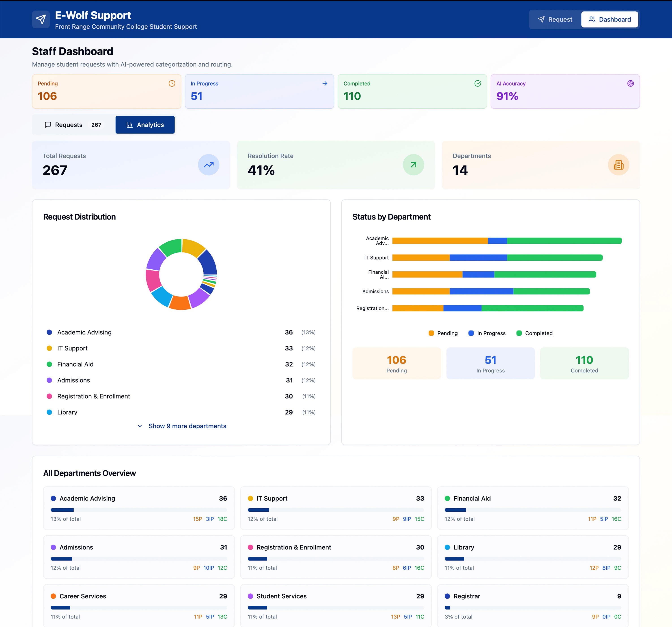Click the IT Support yellow color dot in legend

[49, 348]
